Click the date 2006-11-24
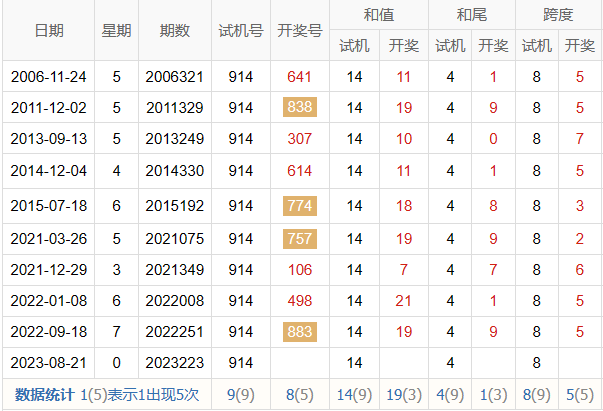The height and width of the screenshot is (411, 603). coord(48,76)
